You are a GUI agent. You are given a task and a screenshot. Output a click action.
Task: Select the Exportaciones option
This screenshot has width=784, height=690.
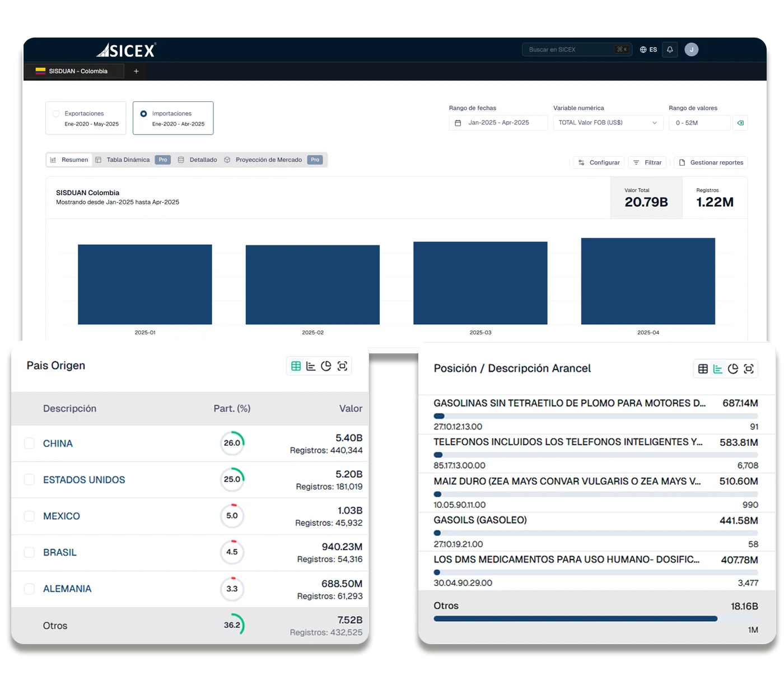coord(86,118)
